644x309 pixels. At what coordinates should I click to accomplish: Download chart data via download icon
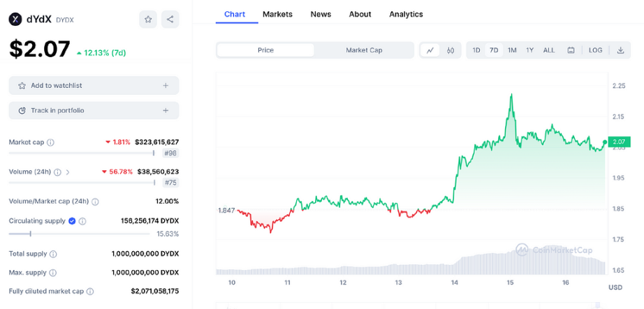[x=620, y=50]
